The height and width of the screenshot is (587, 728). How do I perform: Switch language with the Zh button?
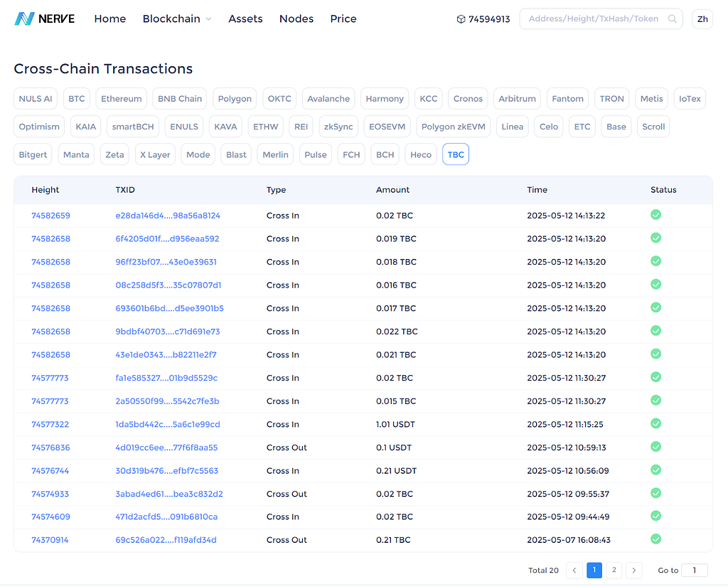pos(702,19)
